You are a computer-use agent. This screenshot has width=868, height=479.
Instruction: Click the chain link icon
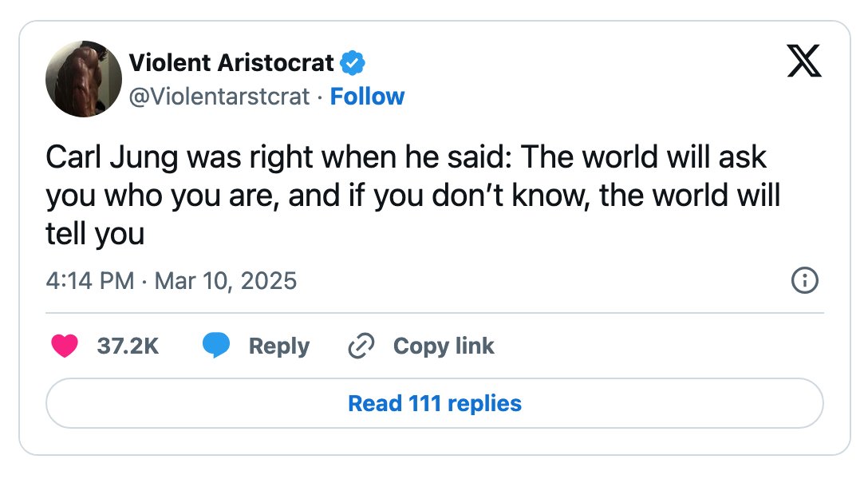coord(361,346)
